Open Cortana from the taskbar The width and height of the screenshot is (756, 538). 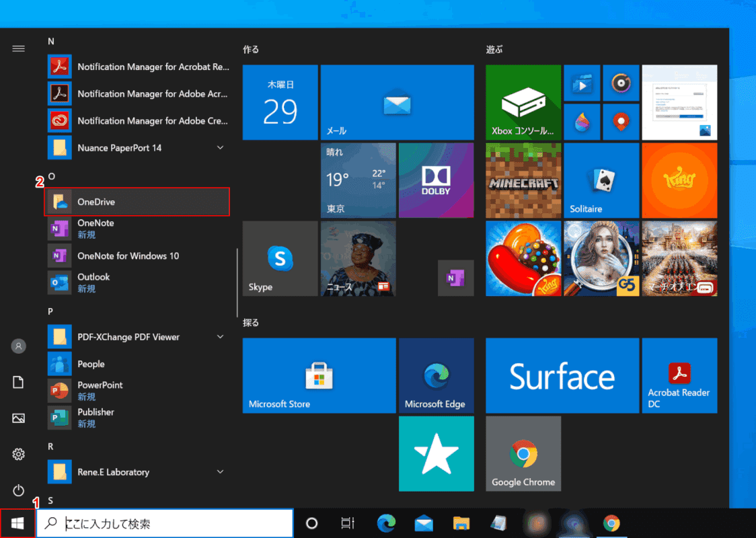[312, 523]
